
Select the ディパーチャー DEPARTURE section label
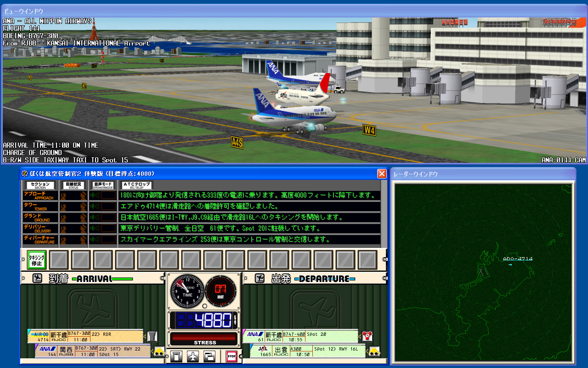coord(40,239)
